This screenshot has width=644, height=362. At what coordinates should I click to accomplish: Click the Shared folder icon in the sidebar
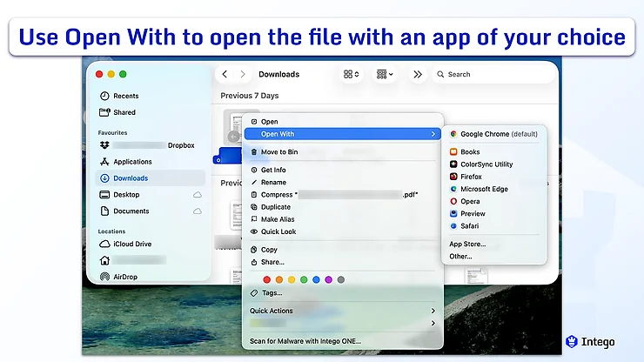(104, 112)
